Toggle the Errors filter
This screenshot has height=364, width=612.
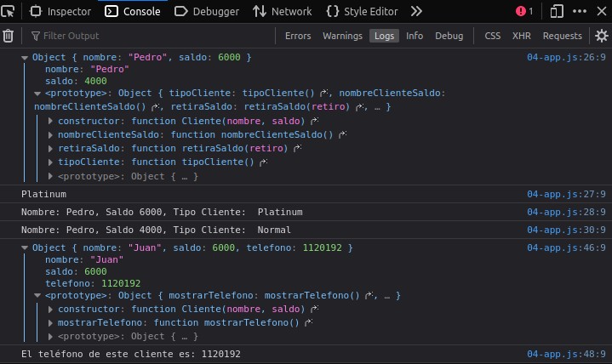298,36
